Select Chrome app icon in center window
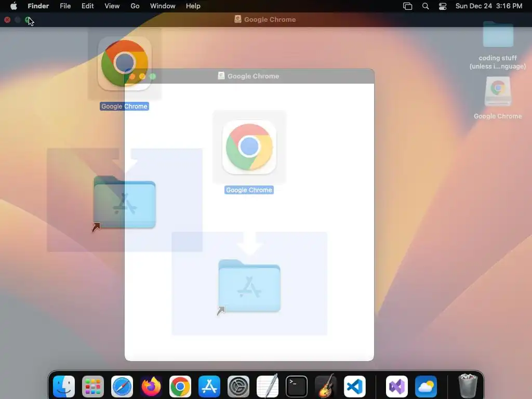The width and height of the screenshot is (532, 399). pos(249,147)
